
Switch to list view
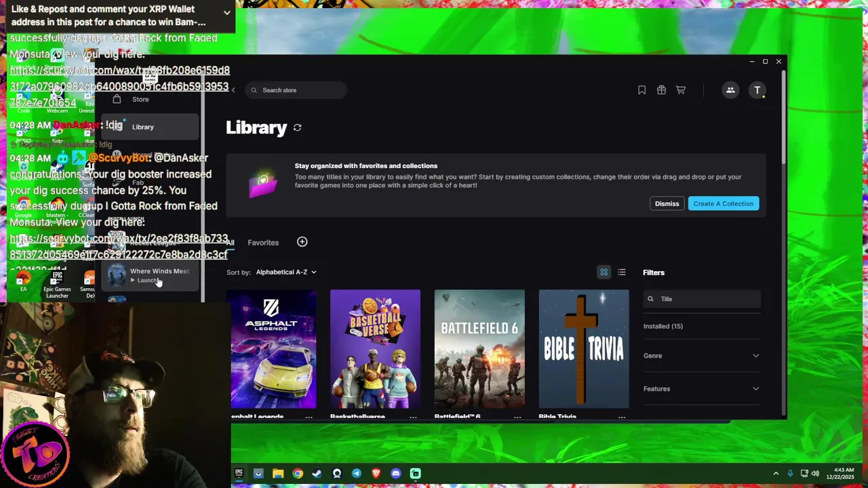point(622,272)
